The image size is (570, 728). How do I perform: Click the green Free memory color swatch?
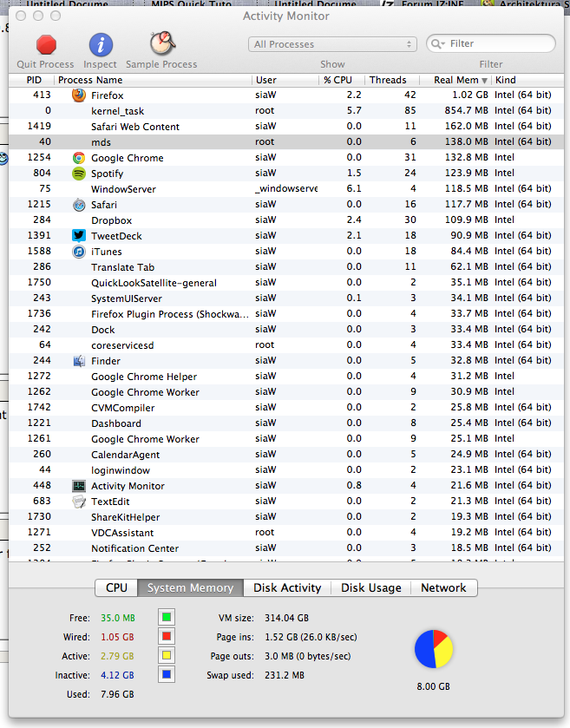pos(167,618)
